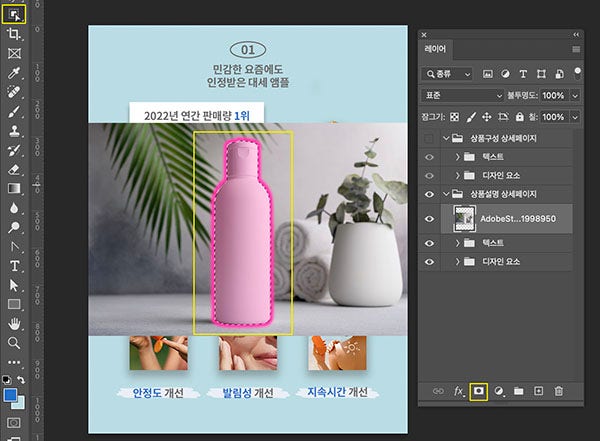Select the Clone Stamp tool

click(14, 131)
